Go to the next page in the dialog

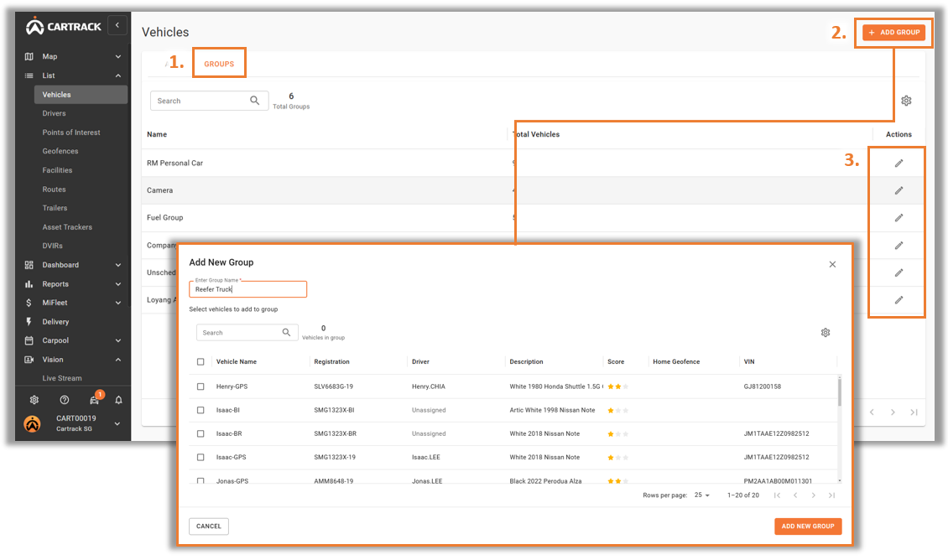pyautogui.click(x=814, y=495)
